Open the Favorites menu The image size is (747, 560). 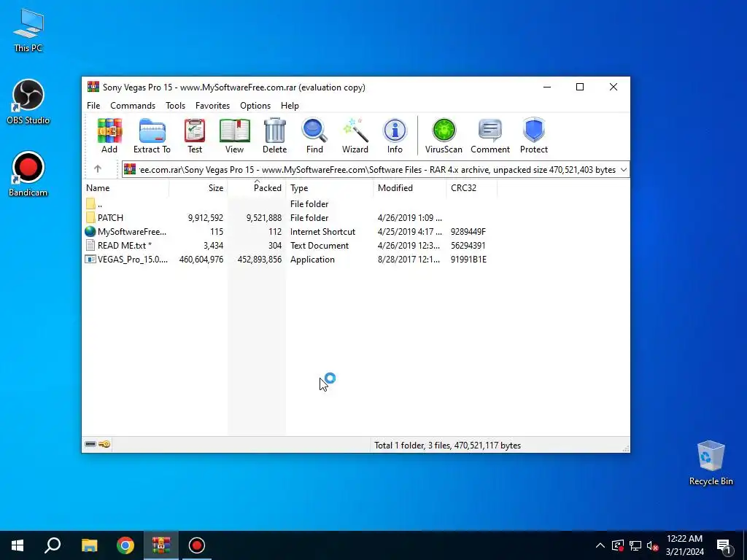pyautogui.click(x=212, y=106)
